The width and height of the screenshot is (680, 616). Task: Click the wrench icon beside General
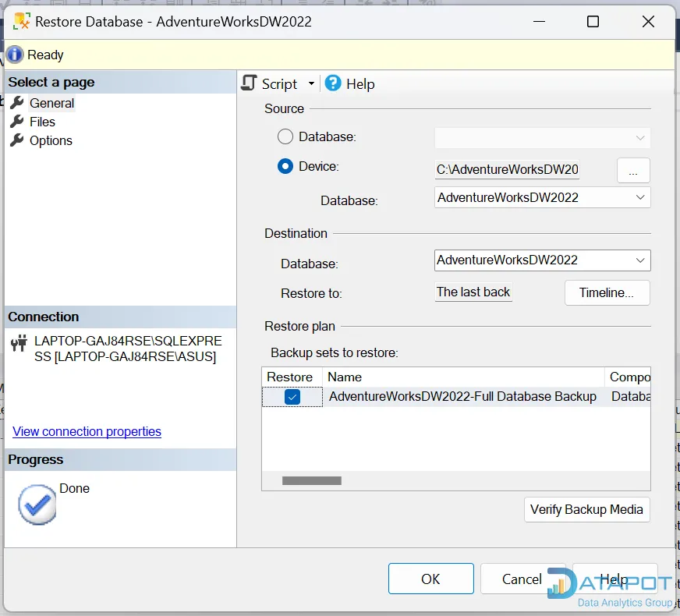click(17, 103)
